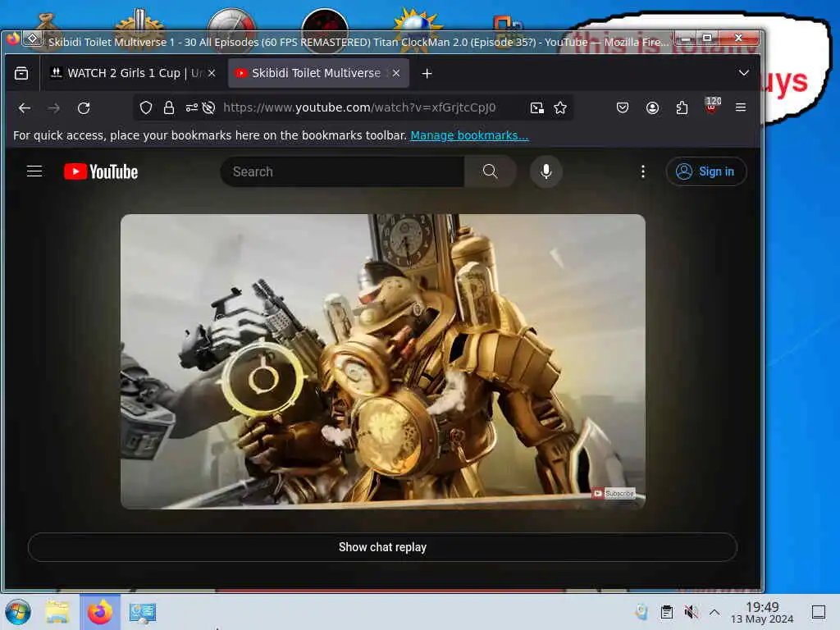Open a new tab with plus button
Image resolution: width=840 pixels, height=630 pixels.
pos(427,73)
